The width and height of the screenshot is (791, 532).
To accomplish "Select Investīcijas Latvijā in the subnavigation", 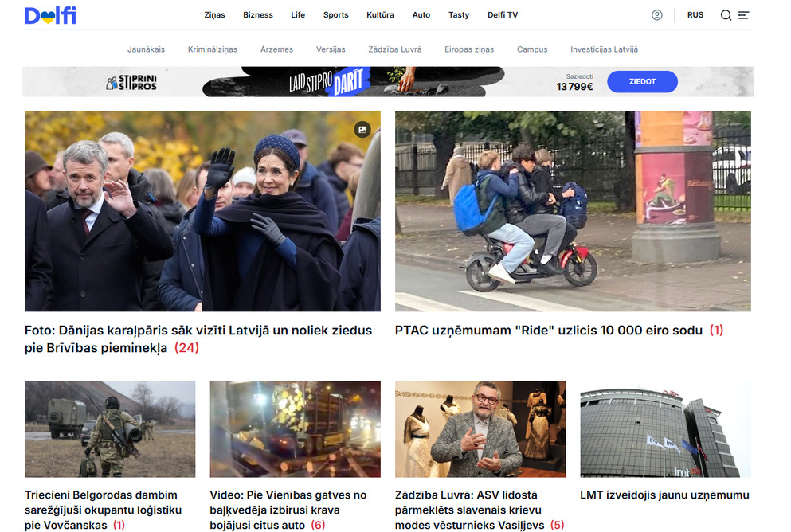I will point(604,49).
